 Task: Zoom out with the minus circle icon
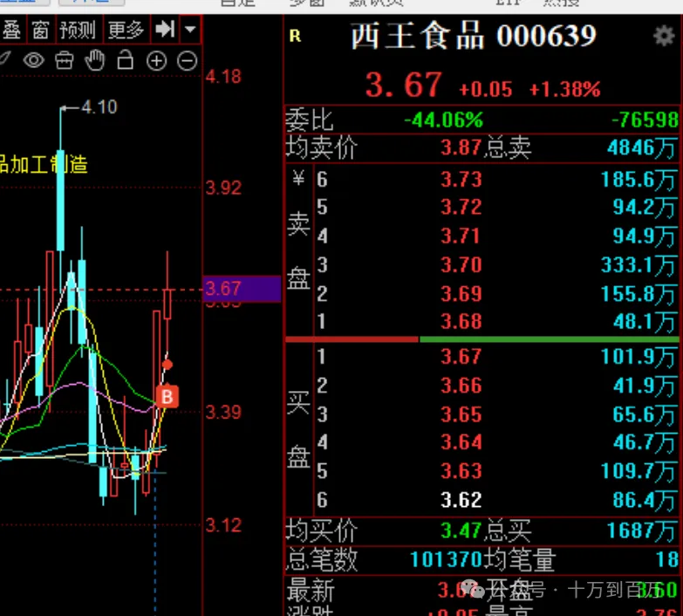pyautogui.click(x=187, y=60)
